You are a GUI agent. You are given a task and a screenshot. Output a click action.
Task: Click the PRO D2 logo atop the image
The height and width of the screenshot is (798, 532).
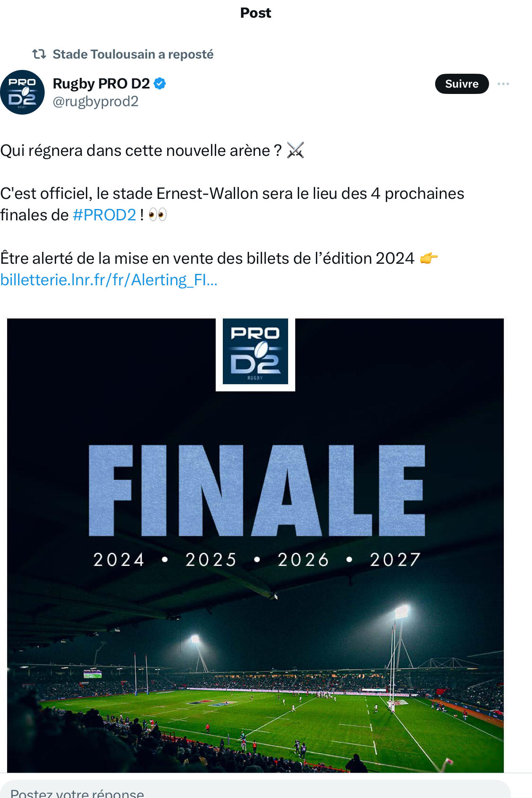(x=255, y=351)
